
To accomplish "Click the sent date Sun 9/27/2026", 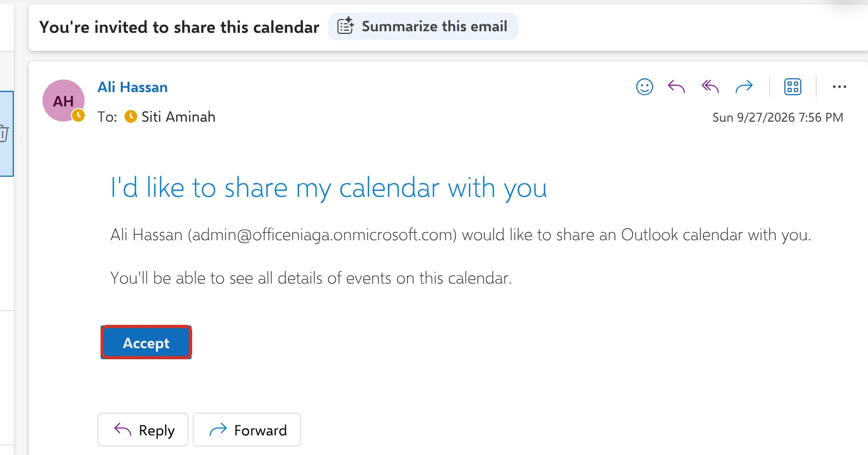I will pyautogui.click(x=753, y=117).
